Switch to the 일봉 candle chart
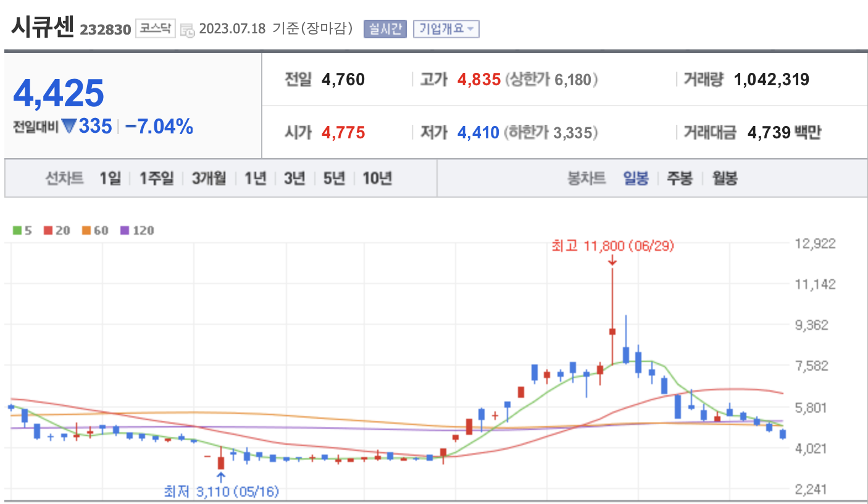 click(636, 178)
